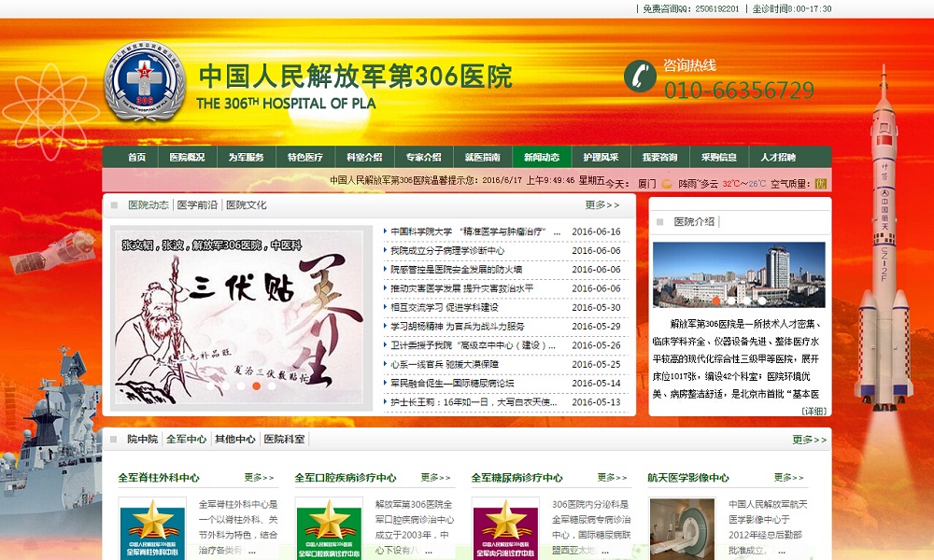This screenshot has height=560, width=934.
Task: Open news 护士长王莉：16年如一日
Action: pos(474,402)
